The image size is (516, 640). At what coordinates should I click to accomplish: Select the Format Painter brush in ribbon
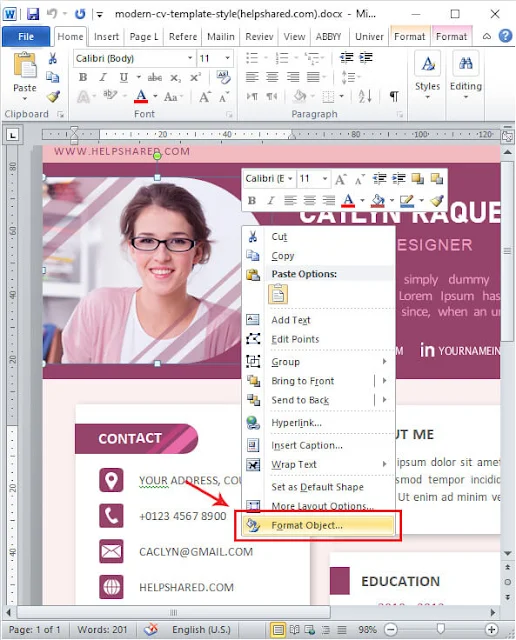(53, 96)
